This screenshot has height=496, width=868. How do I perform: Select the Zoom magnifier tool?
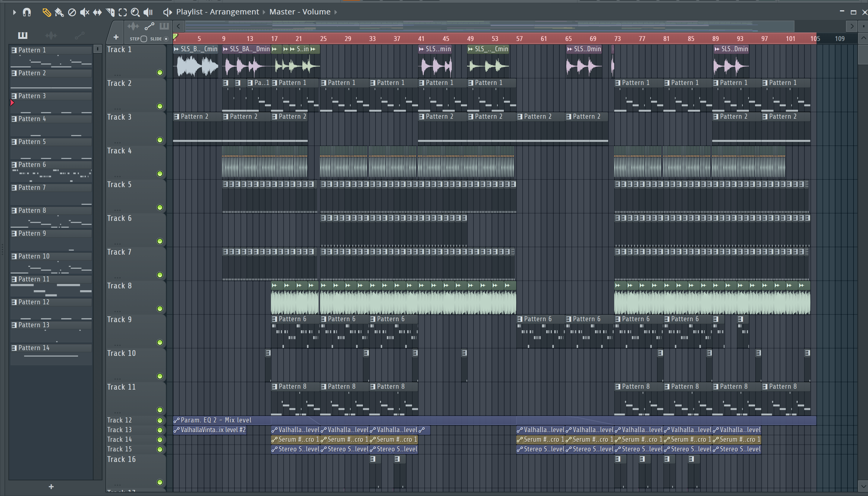pyautogui.click(x=135, y=12)
